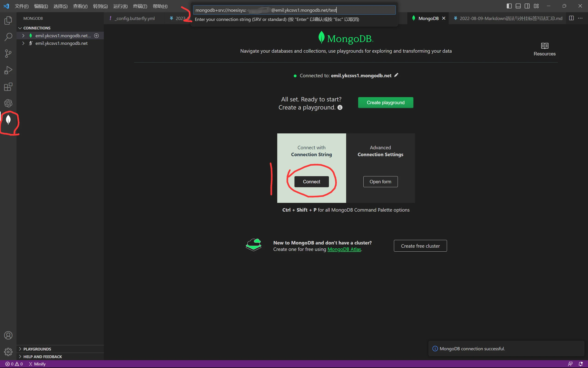
Task: Switch to 2022-08-09-Markdown语法 md tab
Action: coord(508,18)
